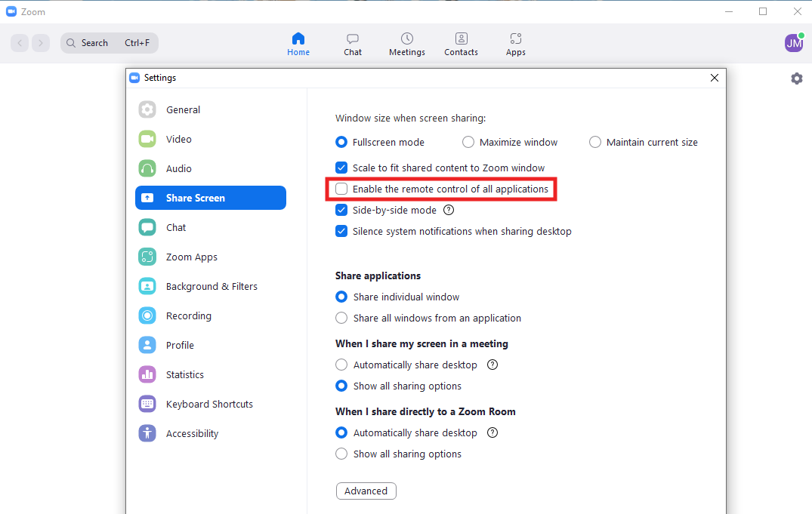
Task: Open the Contacts icon
Action: (461, 38)
